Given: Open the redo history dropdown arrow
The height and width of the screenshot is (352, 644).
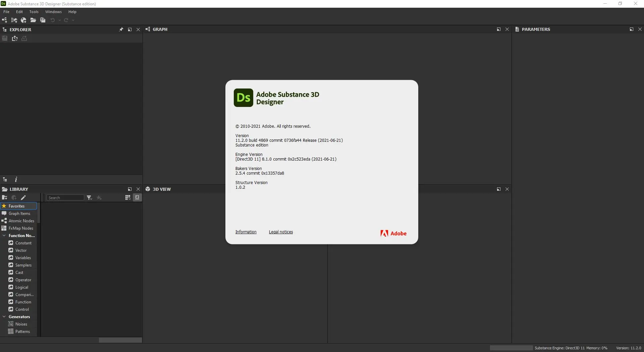Looking at the screenshot, I should click(x=73, y=20).
